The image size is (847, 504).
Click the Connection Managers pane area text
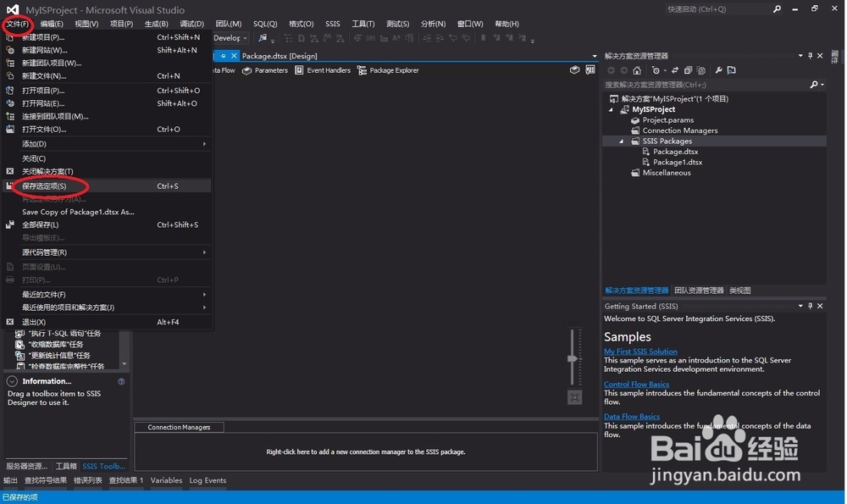pyautogui.click(x=366, y=452)
